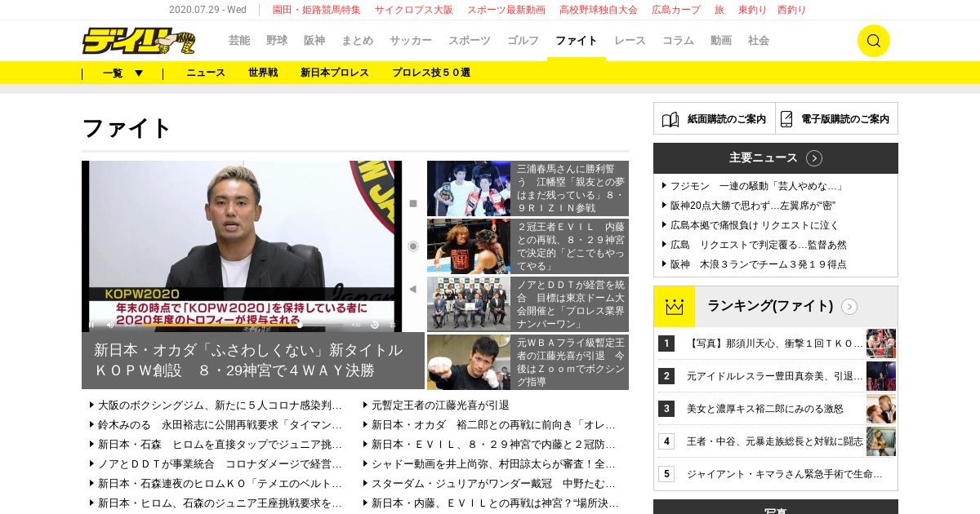Open ranking article 美女と濃厚キス裕二郎にみのる激怒
The height and width of the screenshot is (514, 980).
click(x=765, y=409)
